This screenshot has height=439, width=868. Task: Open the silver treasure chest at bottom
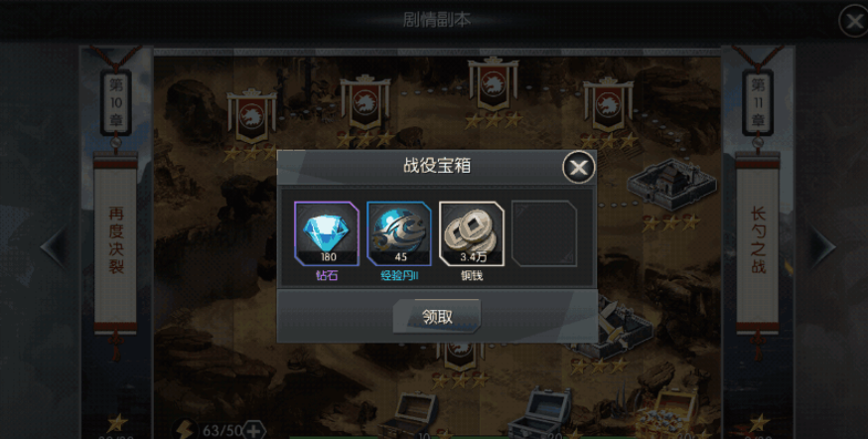coord(540,413)
